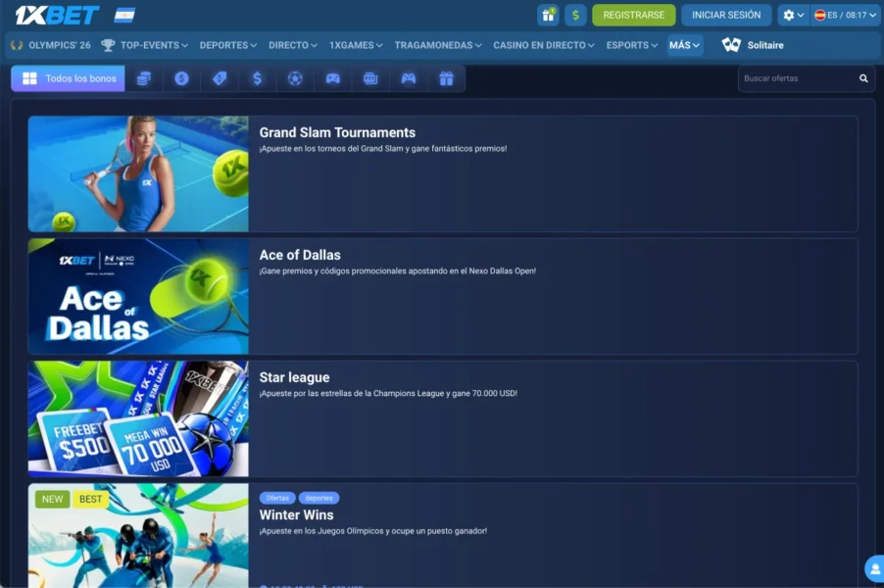Open the TOP-EVENTS menu item

click(x=148, y=45)
